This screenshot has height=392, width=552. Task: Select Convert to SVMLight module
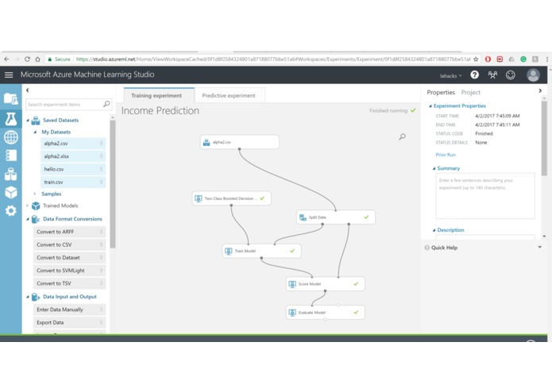tap(69, 271)
